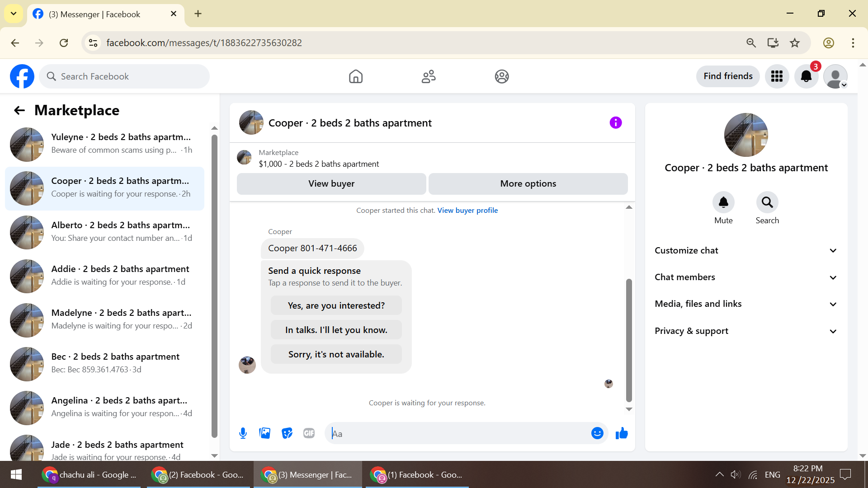
Task: Send "Sorry, it's not available." quick reply
Action: point(336,354)
